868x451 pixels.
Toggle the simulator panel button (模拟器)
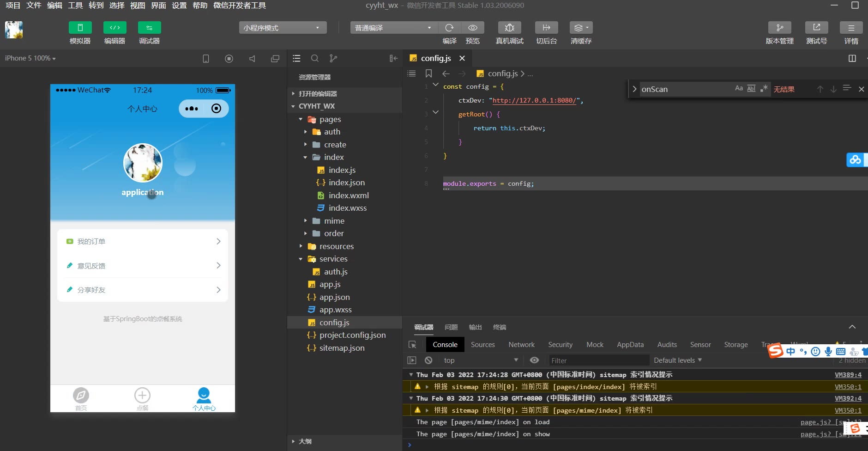tap(80, 28)
